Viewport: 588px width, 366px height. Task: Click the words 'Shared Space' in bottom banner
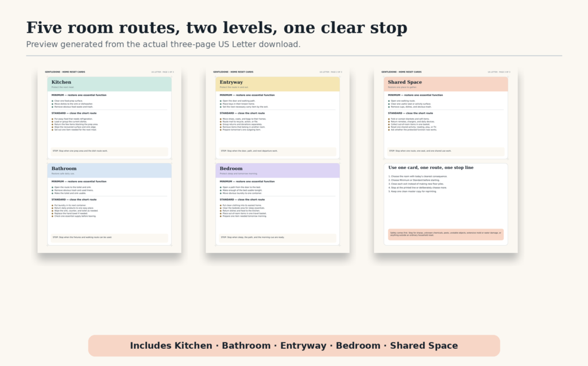424,346
